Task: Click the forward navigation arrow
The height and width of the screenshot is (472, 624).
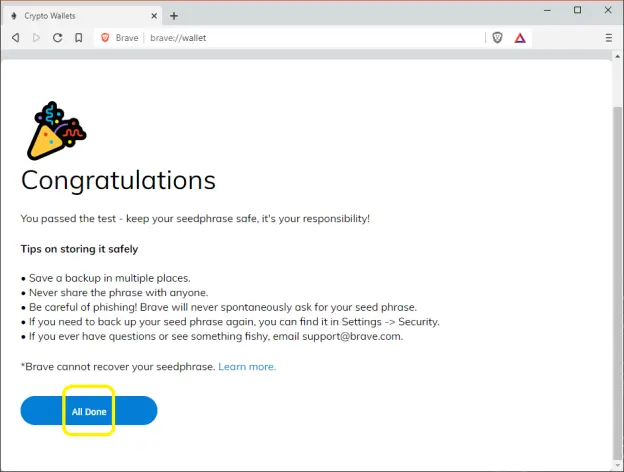Action: click(x=36, y=38)
